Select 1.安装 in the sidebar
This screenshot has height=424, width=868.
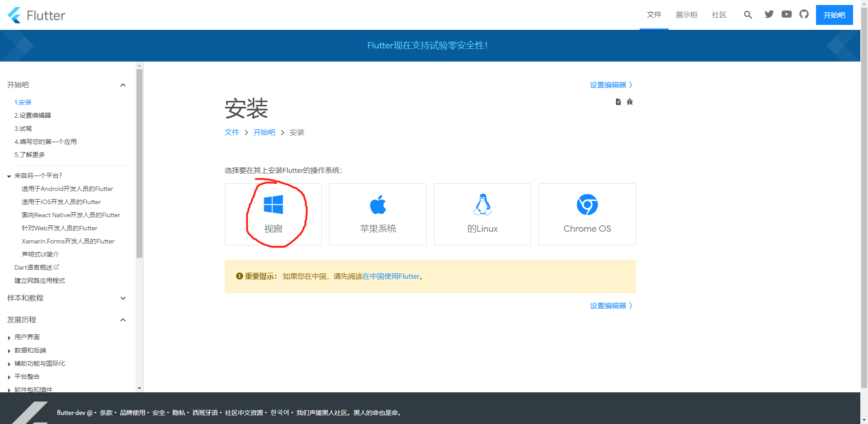coord(23,102)
